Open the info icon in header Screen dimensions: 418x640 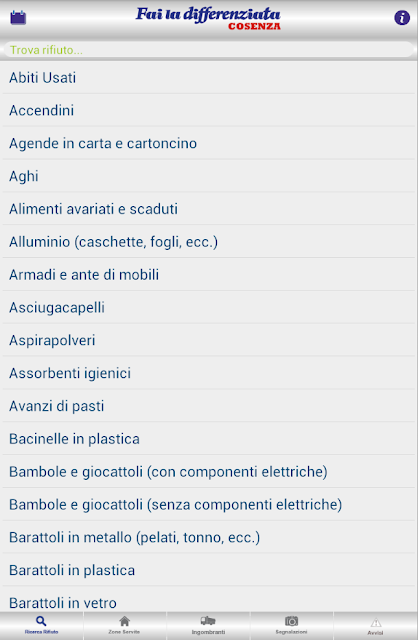402,18
